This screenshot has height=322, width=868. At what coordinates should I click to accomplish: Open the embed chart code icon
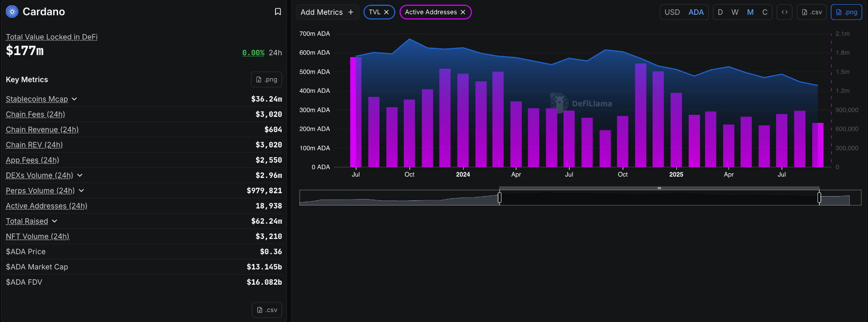point(784,12)
